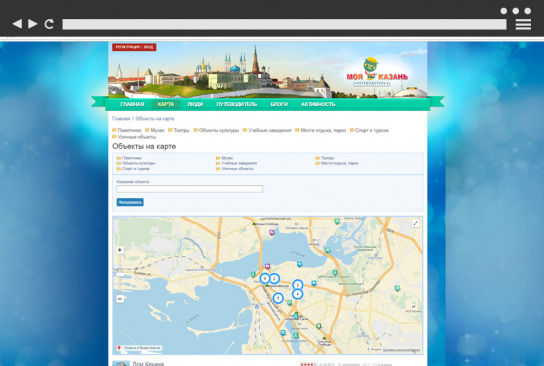Image resolution: width=544 pixels, height=366 pixels.
Task: Open the Блоги menu item
Action: (x=279, y=104)
